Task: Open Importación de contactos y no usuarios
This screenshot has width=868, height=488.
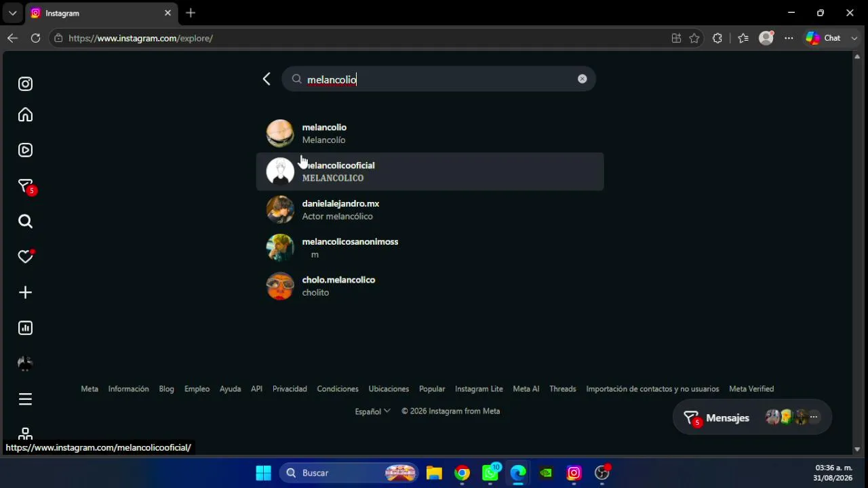Action: pyautogui.click(x=652, y=389)
